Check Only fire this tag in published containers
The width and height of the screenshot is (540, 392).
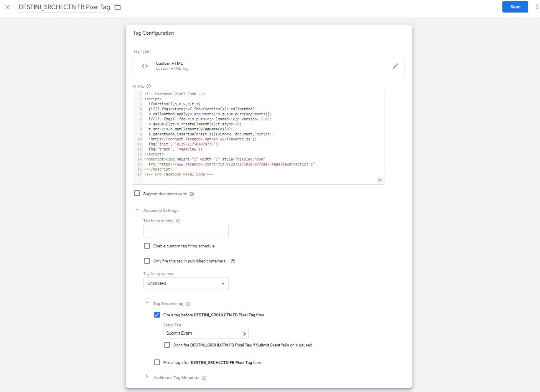[147, 261]
